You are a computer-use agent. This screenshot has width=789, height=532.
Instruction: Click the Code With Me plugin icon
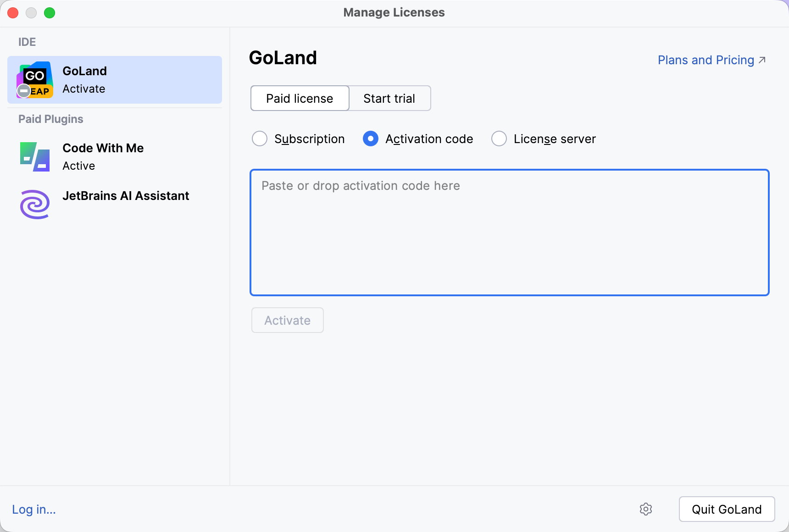tap(34, 156)
